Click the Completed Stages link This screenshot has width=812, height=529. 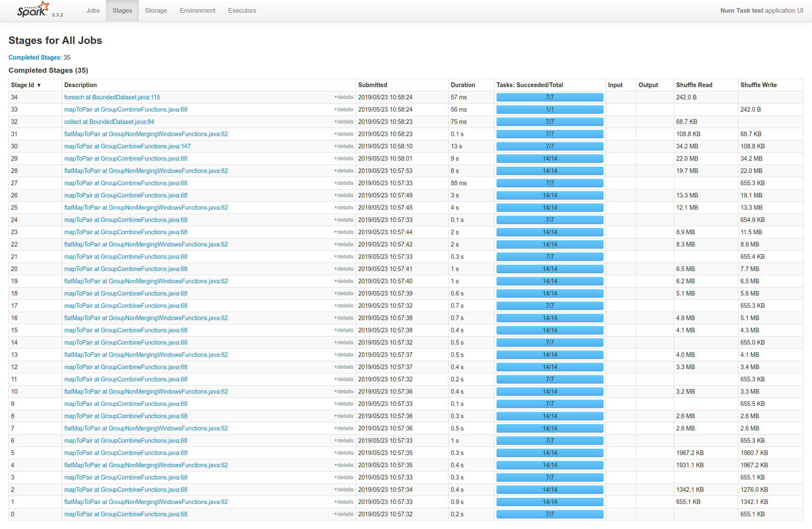click(x=35, y=58)
